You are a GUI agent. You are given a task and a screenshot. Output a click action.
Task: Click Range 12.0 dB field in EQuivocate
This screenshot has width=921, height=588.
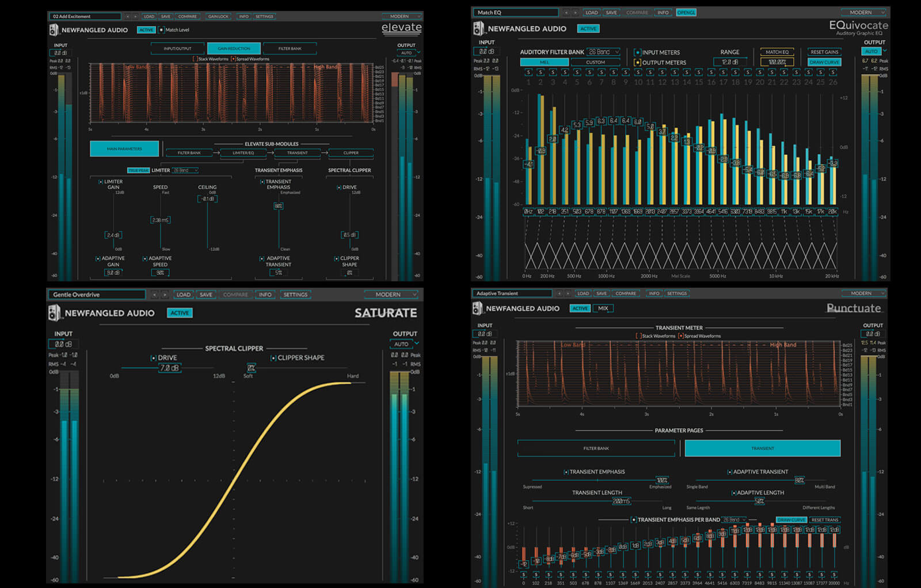click(730, 62)
